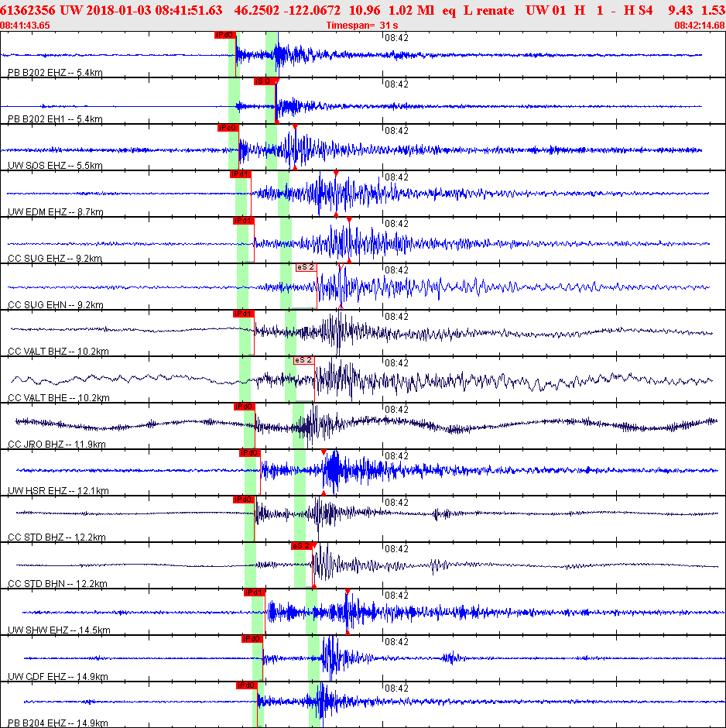
Task: Select the iPd0 pick on UW CDF EHZ
Action: 252,638
